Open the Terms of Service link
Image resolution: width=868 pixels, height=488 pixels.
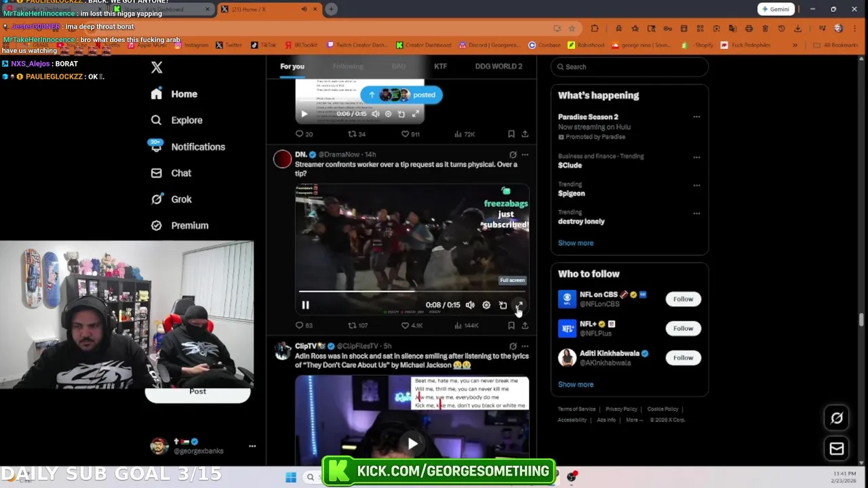tap(576, 409)
